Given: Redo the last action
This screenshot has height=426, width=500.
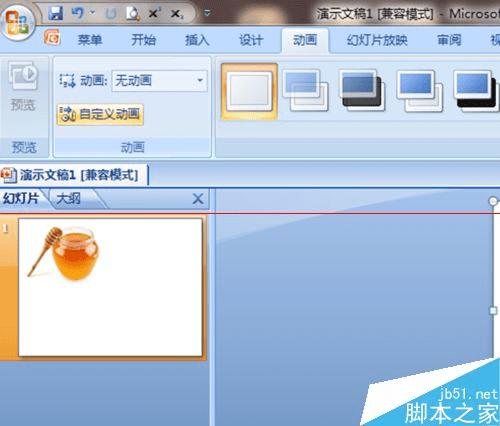Looking at the screenshot, I should point(111,14).
